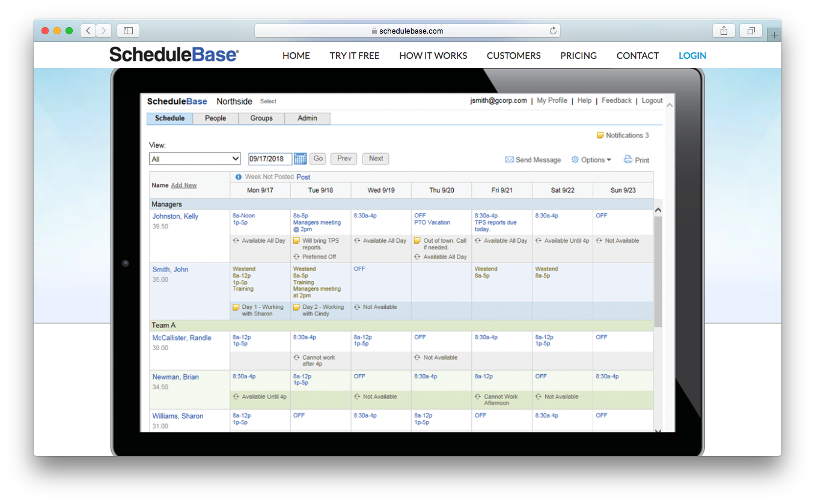Image resolution: width=815 pixels, height=504 pixels.
Task: Switch to the Admin tab
Action: tap(307, 118)
